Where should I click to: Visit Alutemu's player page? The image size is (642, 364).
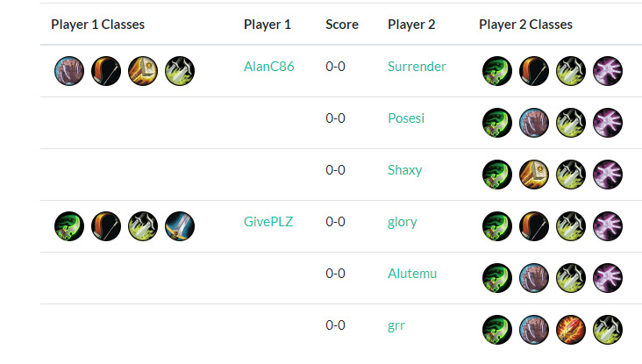[412, 274]
